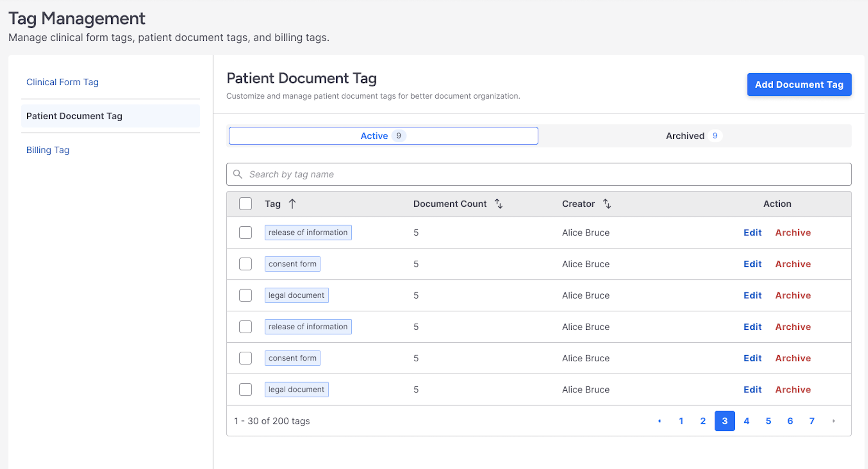Check the first release of information row
The image size is (868, 469).
pos(245,233)
